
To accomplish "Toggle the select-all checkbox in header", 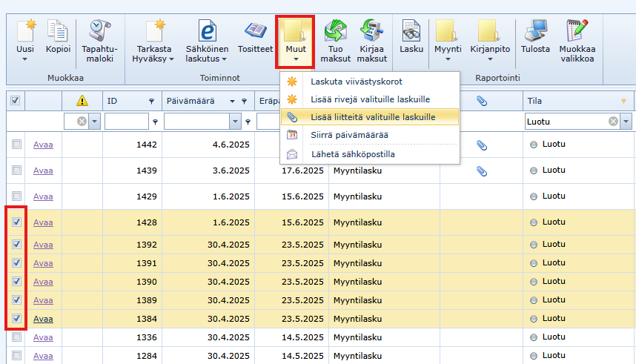I will click(x=16, y=101).
